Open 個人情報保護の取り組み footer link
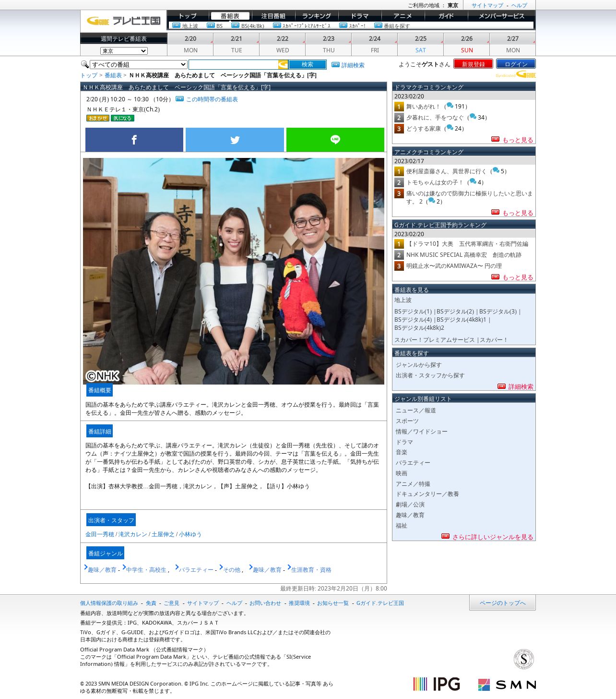Image resolution: width=616 pixels, height=699 pixels. [109, 603]
